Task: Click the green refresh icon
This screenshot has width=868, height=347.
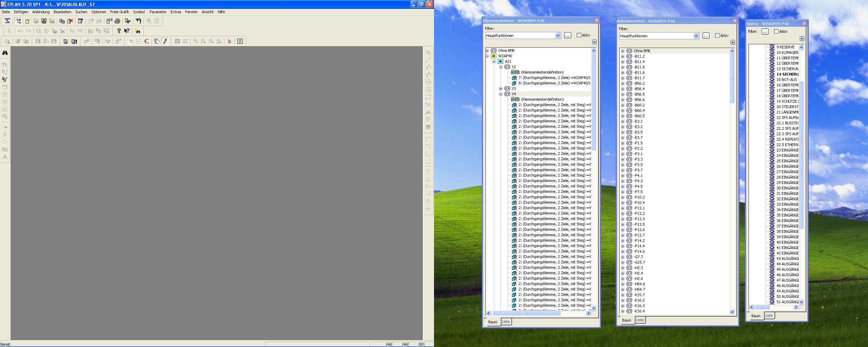Action: 240,41
